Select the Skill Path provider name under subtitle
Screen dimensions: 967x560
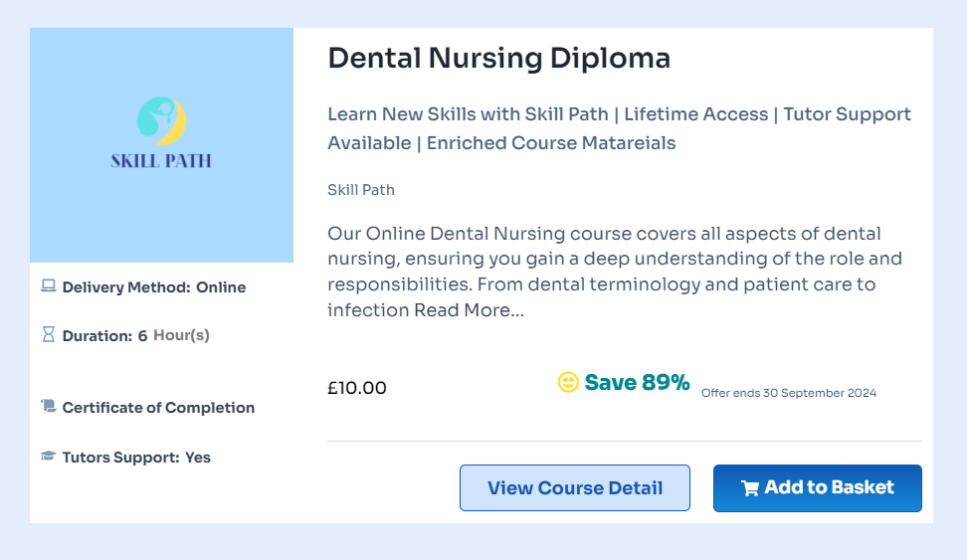click(361, 190)
